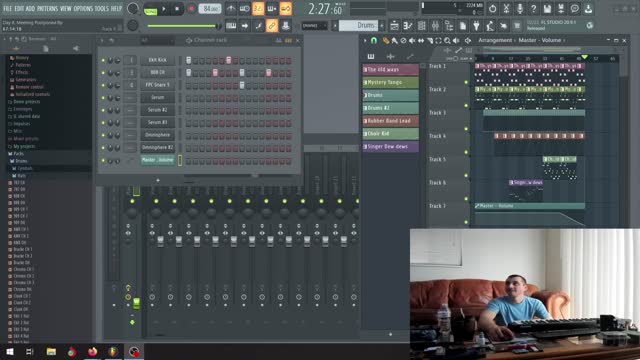
Task: Open the FPC Snare 5 channel button
Action: [x=158, y=85]
